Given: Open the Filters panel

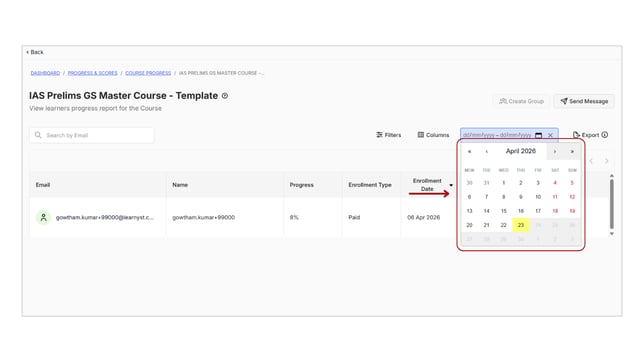Looking at the screenshot, I should (389, 135).
